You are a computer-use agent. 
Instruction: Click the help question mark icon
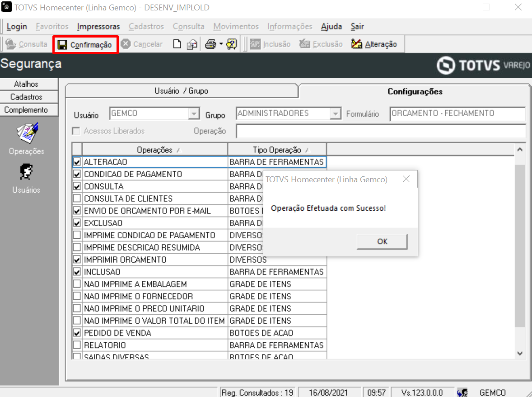point(231,44)
